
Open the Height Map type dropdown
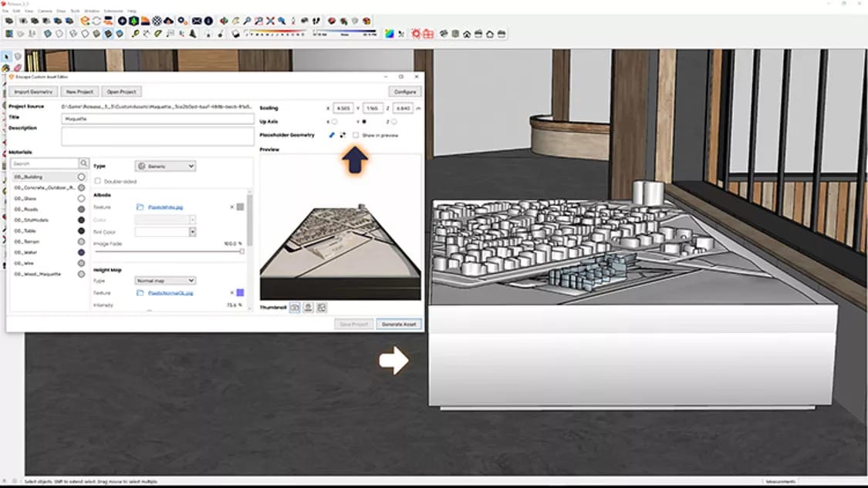[166, 280]
